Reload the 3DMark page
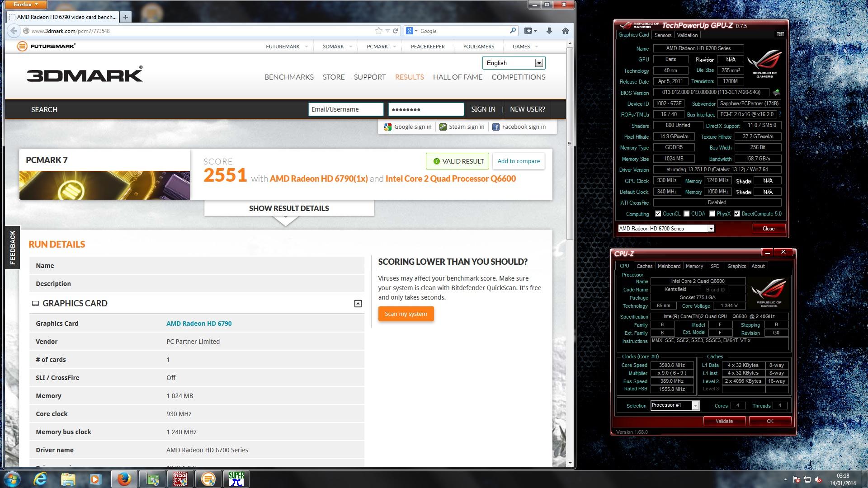Viewport: 868px width, 488px height. [x=395, y=31]
